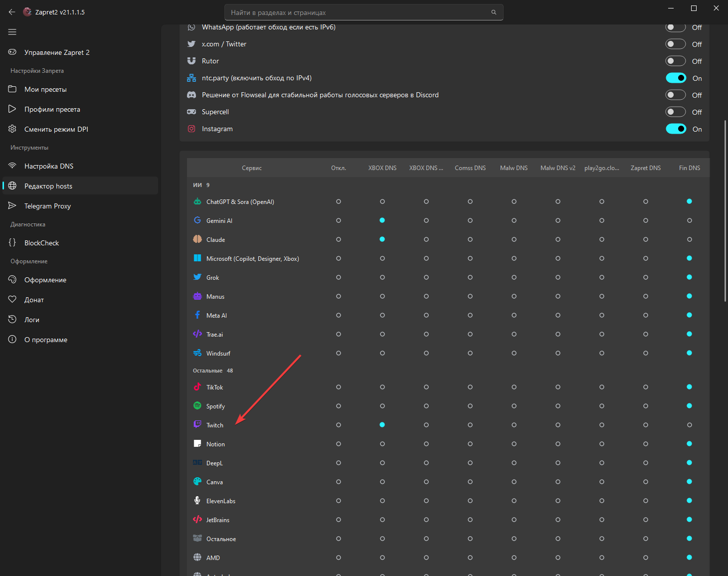728x576 pixels.
Task: Turn on the Supercell switch
Action: tap(676, 112)
